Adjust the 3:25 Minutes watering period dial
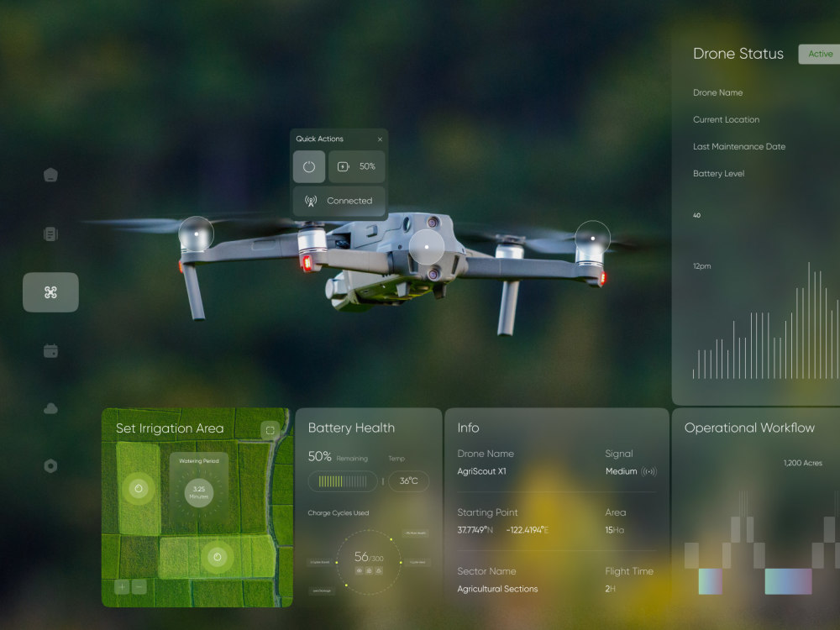 [199, 493]
